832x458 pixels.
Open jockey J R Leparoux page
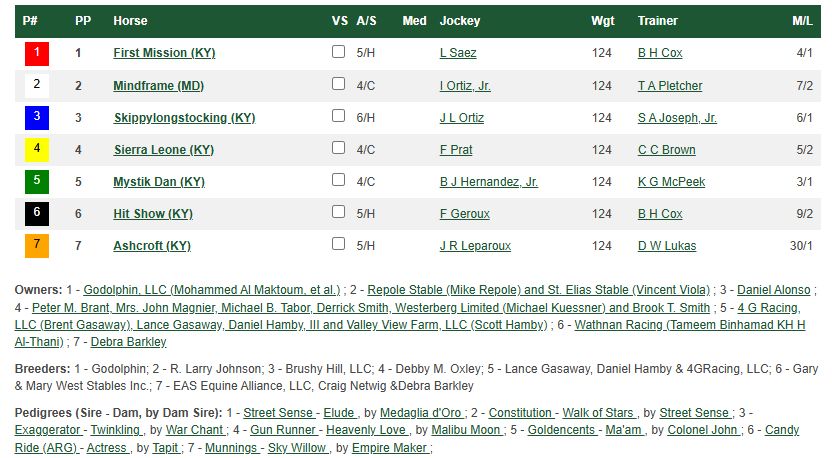click(475, 246)
